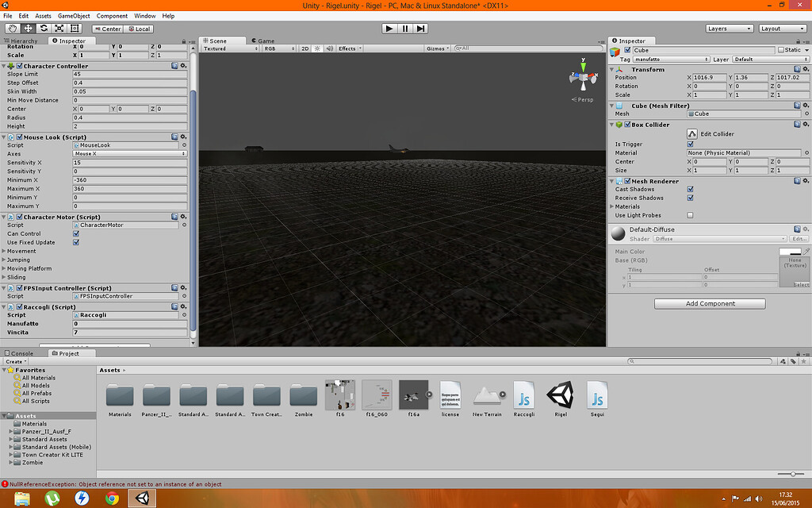Select the Move tool
The width and height of the screenshot is (812, 508).
coord(29,29)
